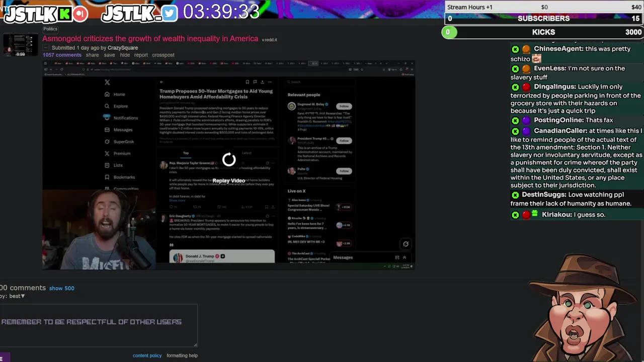Click the Show more link in Greene tweet
Image resolution: width=644 pixels, height=362 pixels.
click(x=177, y=201)
